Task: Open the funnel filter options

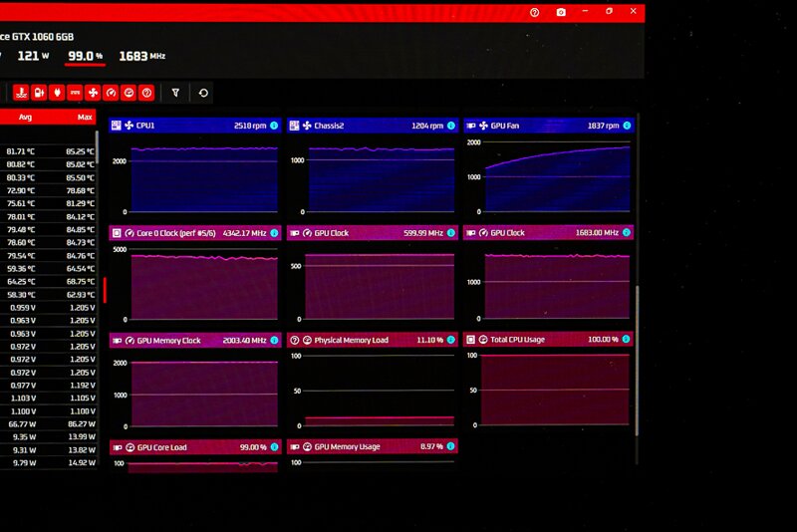Action: (x=175, y=93)
